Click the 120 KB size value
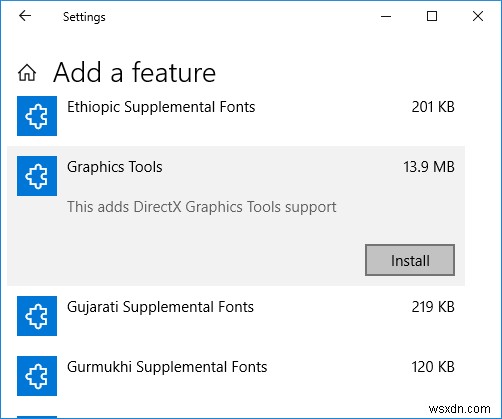This screenshot has height=419, width=502. [x=433, y=367]
